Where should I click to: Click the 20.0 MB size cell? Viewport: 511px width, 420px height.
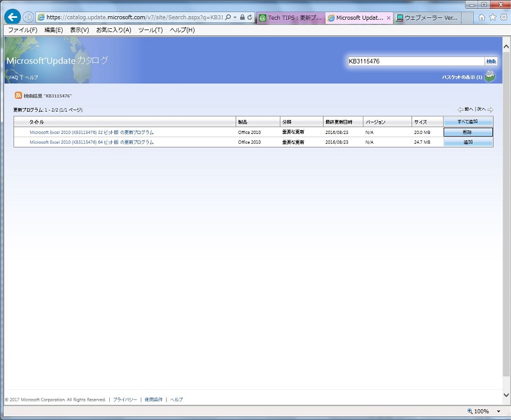tap(422, 132)
